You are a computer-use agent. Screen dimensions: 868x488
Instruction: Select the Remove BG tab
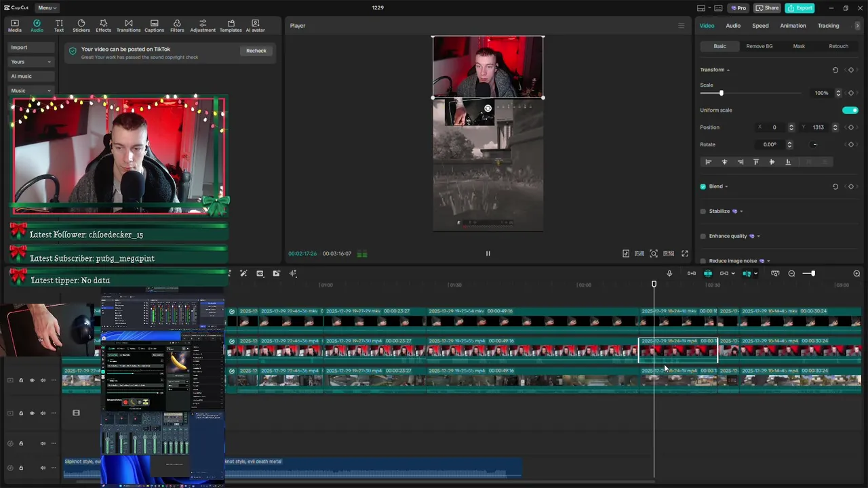759,46
